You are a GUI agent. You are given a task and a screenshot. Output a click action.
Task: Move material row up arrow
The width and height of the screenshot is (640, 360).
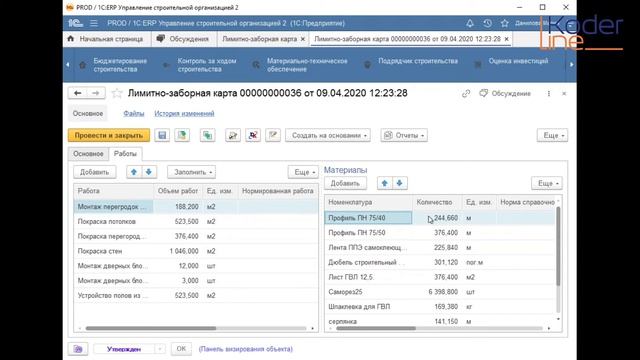[x=384, y=183]
